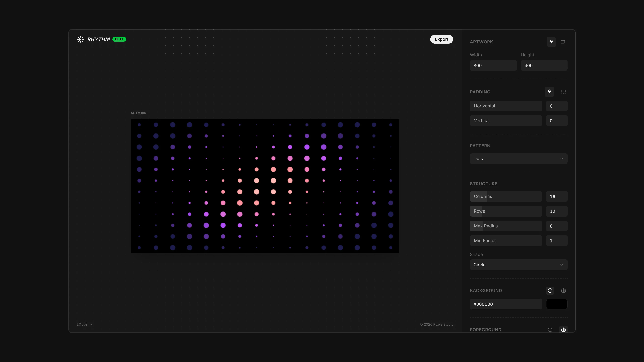Click the BETA badge next to RHYTHM
The height and width of the screenshot is (362, 644).
[119, 39]
